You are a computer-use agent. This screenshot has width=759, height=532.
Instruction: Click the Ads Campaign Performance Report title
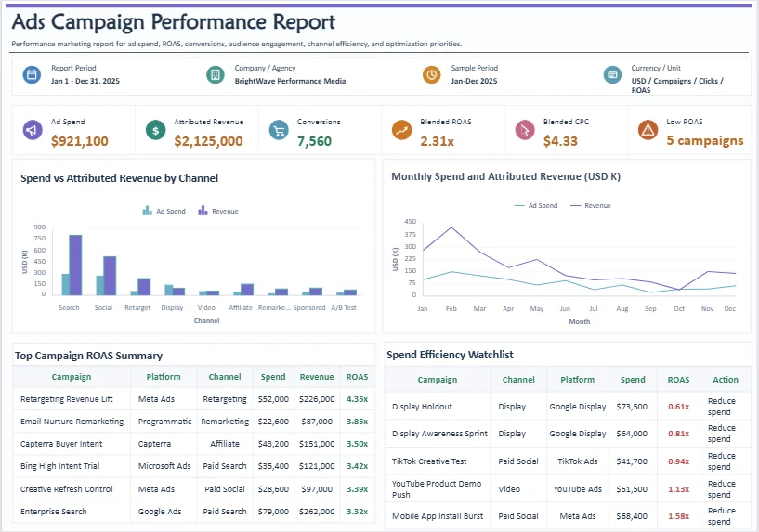tap(174, 22)
